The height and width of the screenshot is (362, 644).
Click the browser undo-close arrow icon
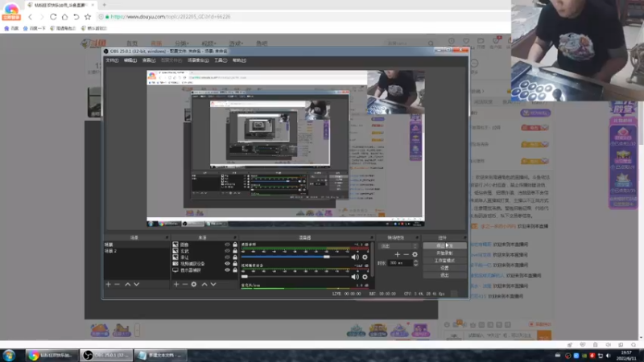pos(76,17)
